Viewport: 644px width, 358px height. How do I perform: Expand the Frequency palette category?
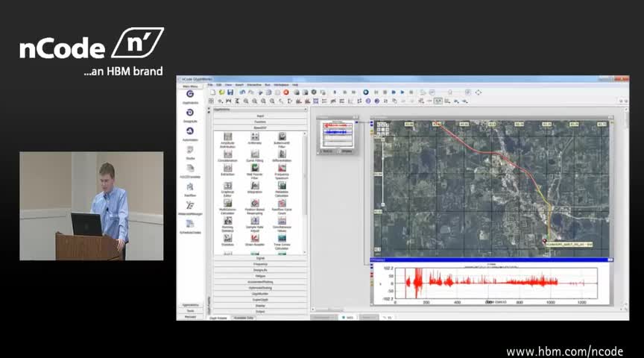click(260, 264)
